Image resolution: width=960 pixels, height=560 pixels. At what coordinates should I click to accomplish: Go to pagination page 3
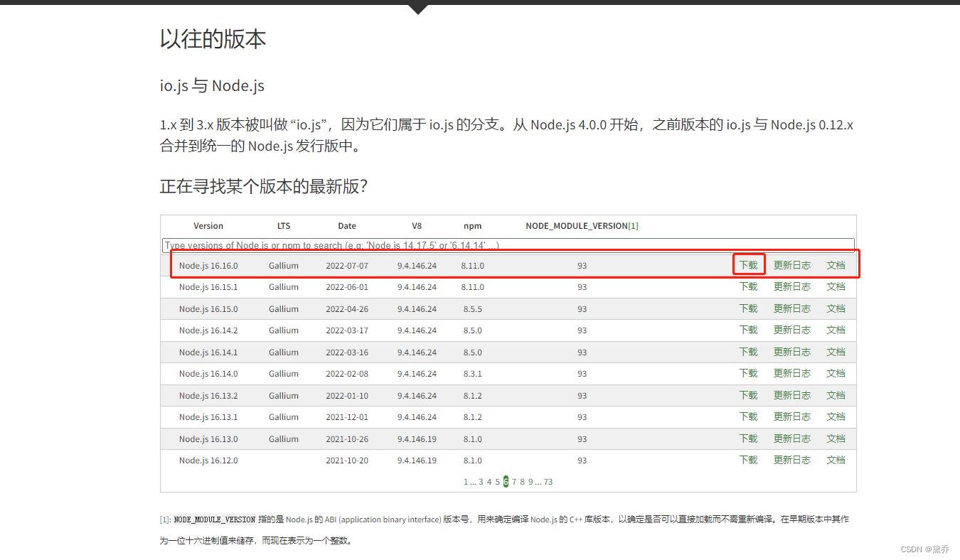[481, 482]
